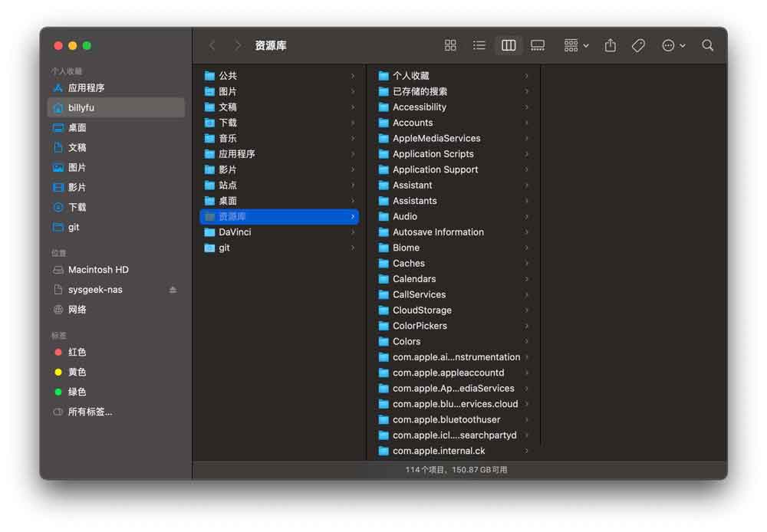This screenshot has height=532, width=767.
Task: Open the Caches folder
Action: tap(408, 264)
